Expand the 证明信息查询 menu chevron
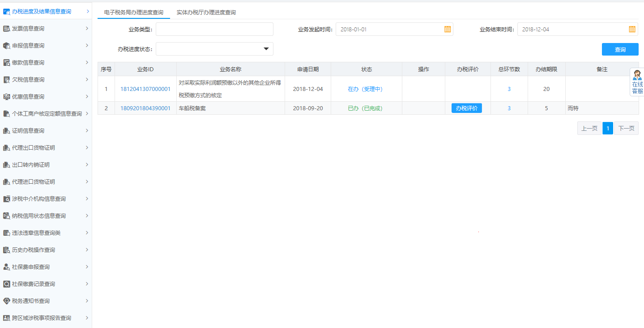This screenshot has width=644, height=328. pos(87,130)
